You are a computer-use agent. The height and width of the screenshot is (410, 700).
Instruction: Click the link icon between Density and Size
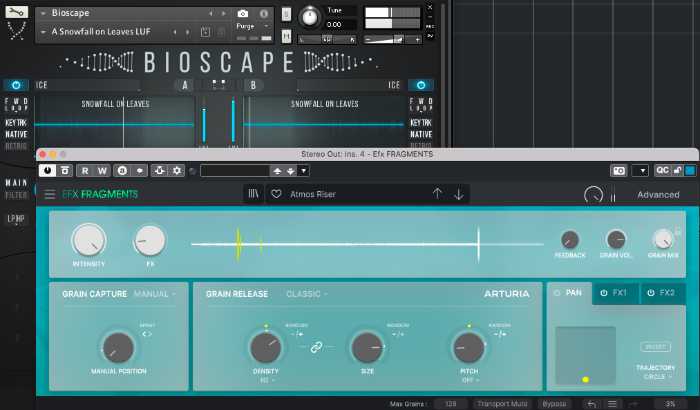pyautogui.click(x=316, y=347)
